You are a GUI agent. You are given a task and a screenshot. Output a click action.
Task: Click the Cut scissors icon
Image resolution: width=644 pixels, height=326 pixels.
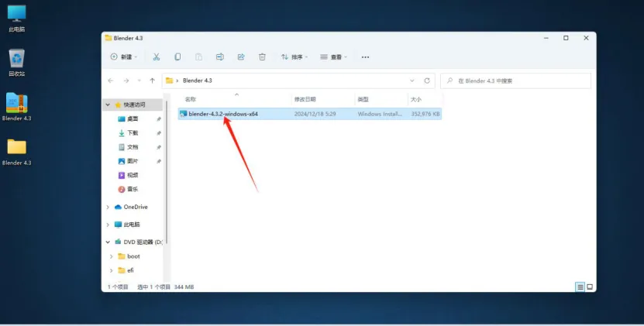pos(156,57)
